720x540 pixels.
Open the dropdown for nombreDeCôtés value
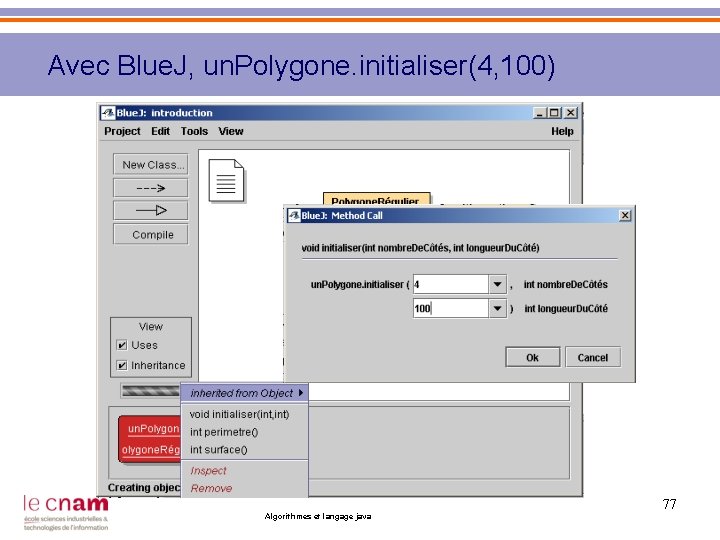pos(497,284)
